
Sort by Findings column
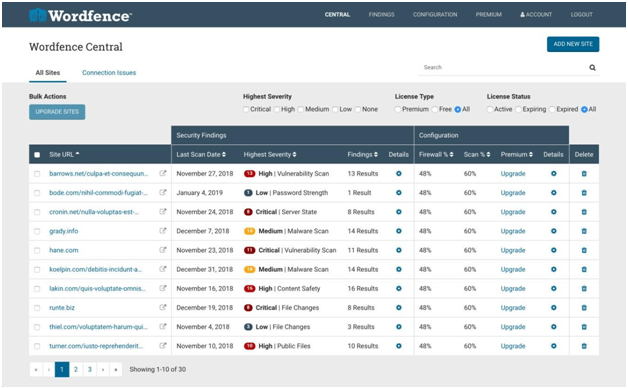pyautogui.click(x=362, y=155)
